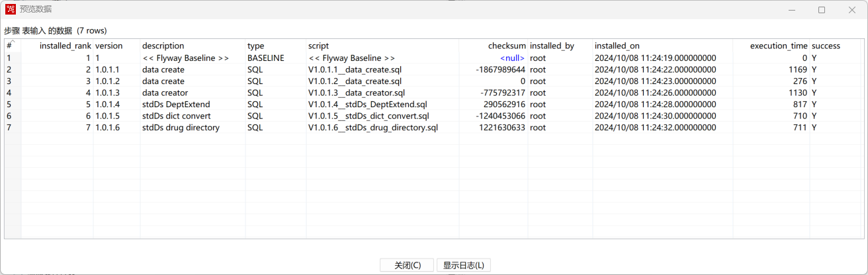Viewport: 868px width, 275px height.
Task: Click the version column header
Action: 109,46
